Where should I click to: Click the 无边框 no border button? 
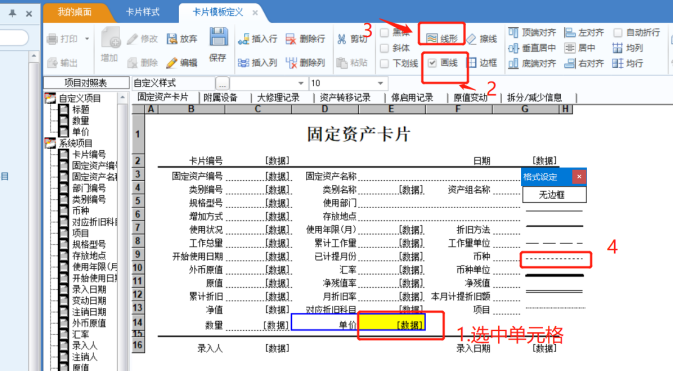(x=554, y=195)
